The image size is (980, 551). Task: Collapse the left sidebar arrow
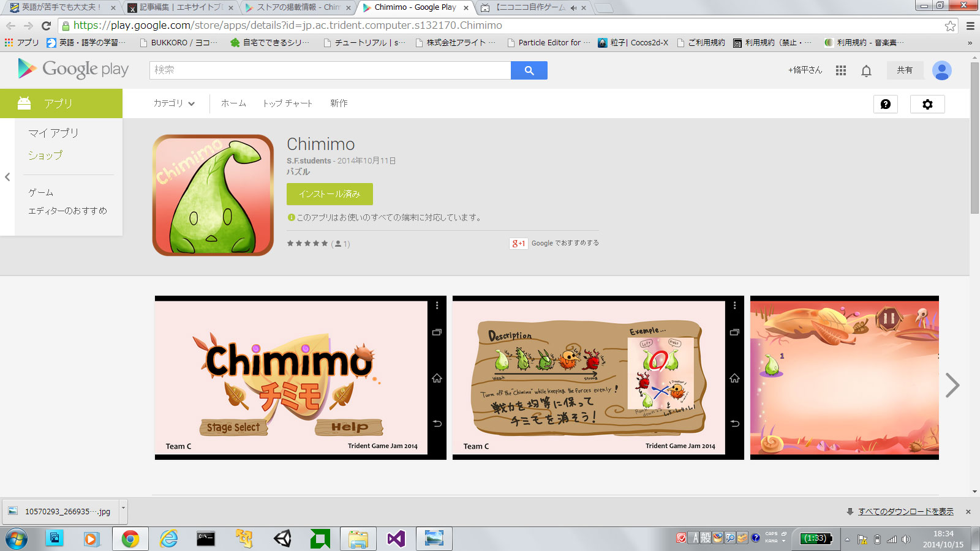point(7,177)
